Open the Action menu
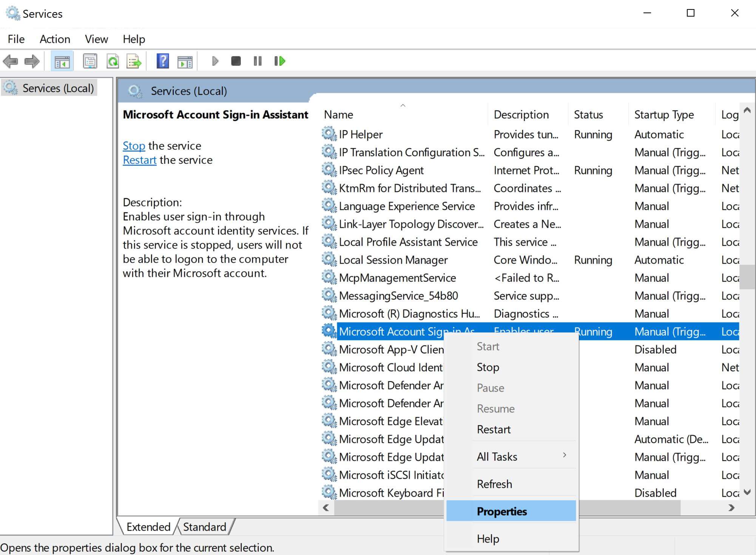Viewport: 756px width, 555px height. point(55,39)
